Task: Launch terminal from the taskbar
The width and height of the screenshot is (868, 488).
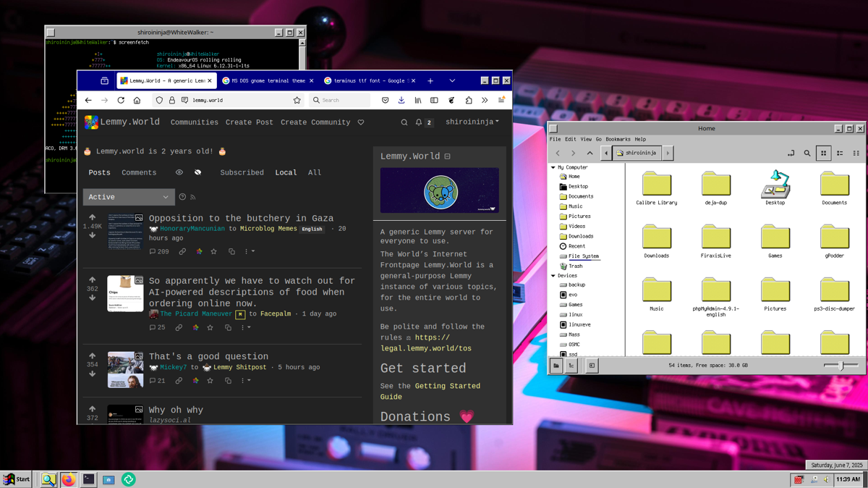Action: (x=88, y=479)
